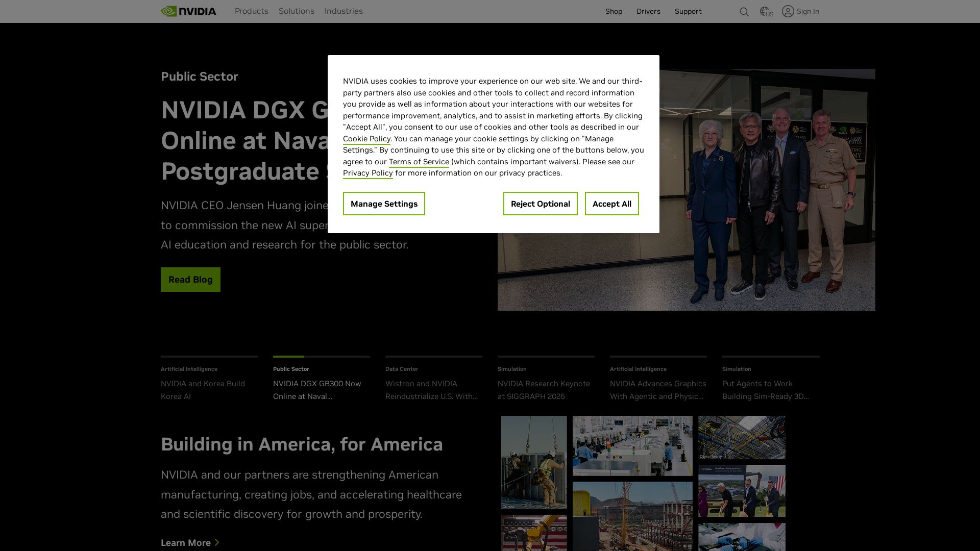Open the construction site crane photo
980x551 pixels.
632,516
